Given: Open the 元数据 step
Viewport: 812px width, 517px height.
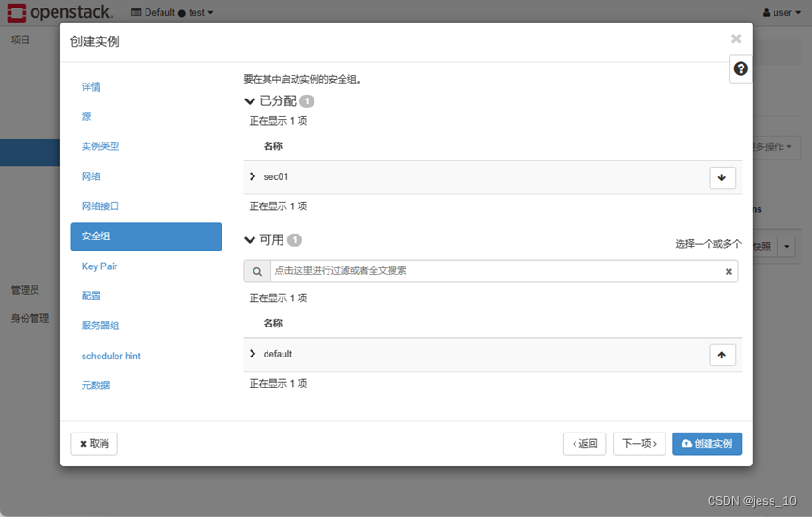Looking at the screenshot, I should pyautogui.click(x=96, y=386).
